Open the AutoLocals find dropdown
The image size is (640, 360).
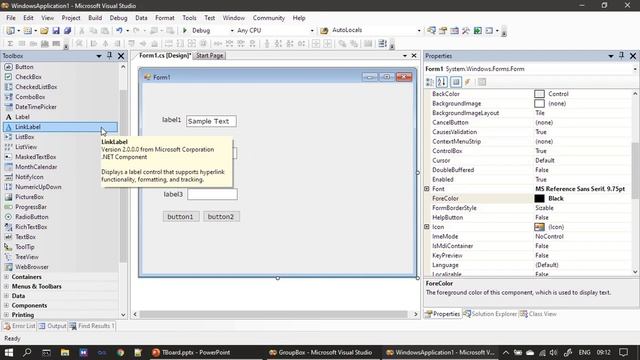(x=419, y=31)
